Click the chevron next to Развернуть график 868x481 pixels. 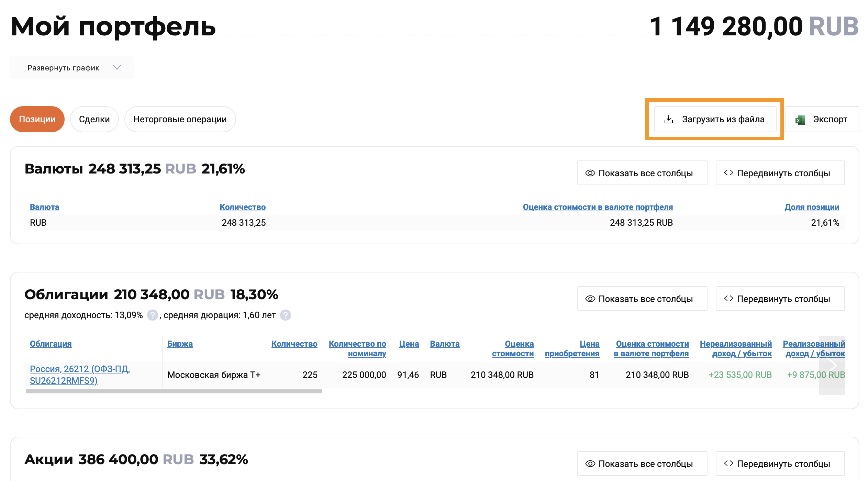[117, 67]
